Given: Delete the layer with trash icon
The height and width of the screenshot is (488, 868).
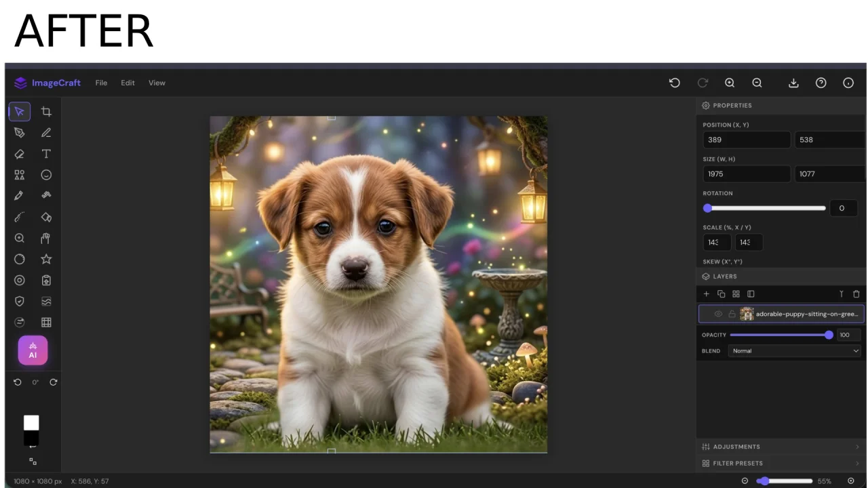Looking at the screenshot, I should click(856, 294).
